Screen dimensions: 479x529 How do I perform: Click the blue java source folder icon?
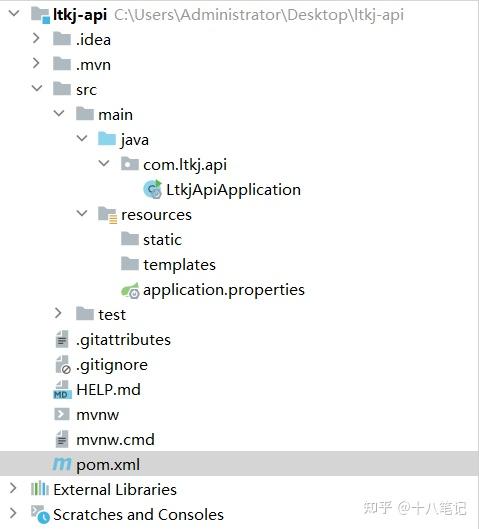pos(107,139)
